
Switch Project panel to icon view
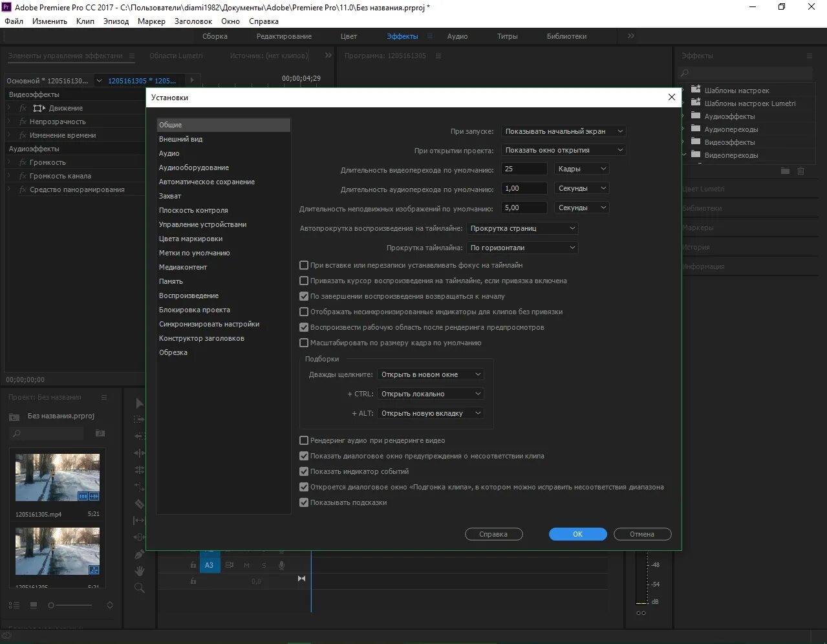point(33,605)
